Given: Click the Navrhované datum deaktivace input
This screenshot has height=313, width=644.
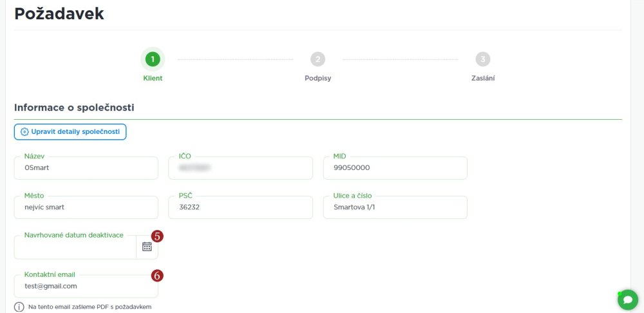Looking at the screenshot, I should click(x=75, y=247).
